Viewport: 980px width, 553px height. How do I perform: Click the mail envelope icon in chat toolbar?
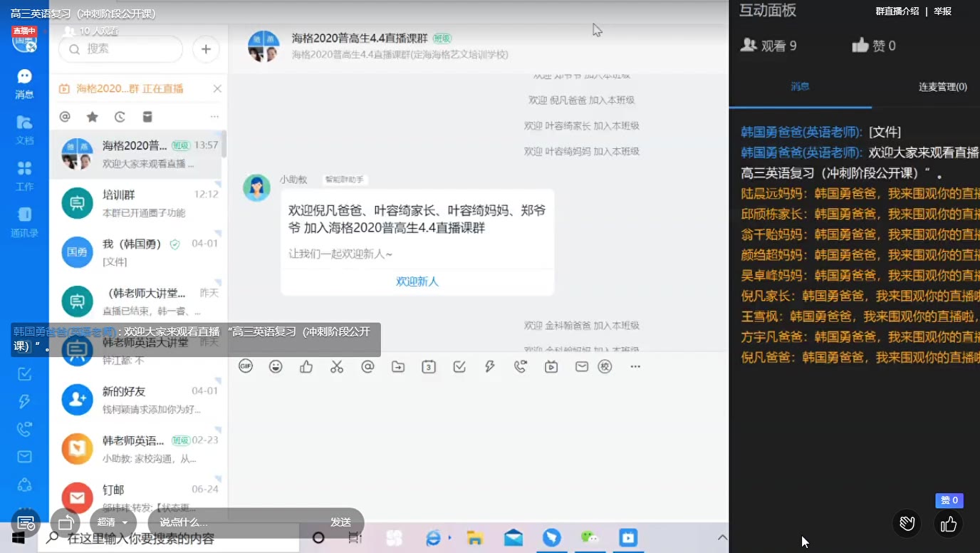click(582, 366)
